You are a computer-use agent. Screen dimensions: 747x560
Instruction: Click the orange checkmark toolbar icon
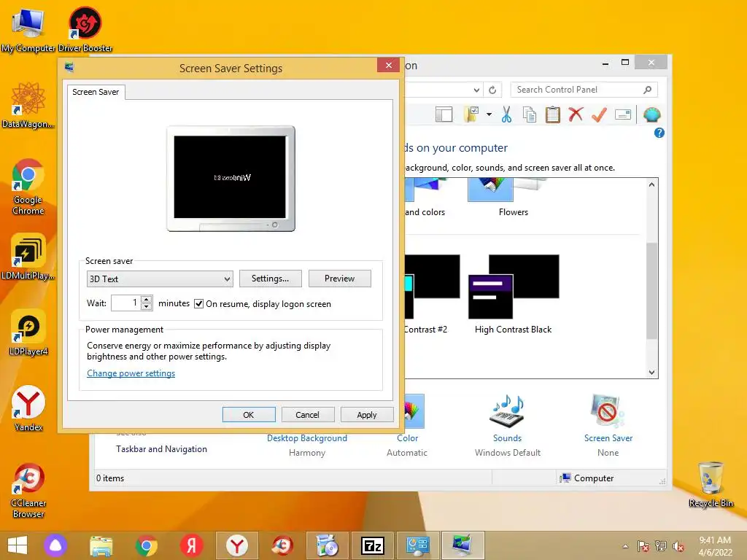click(600, 114)
